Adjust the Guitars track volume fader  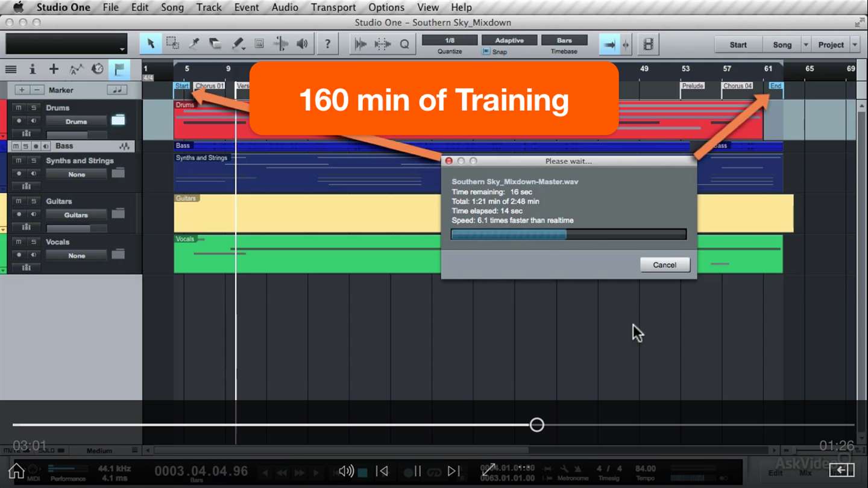pyautogui.click(x=77, y=228)
